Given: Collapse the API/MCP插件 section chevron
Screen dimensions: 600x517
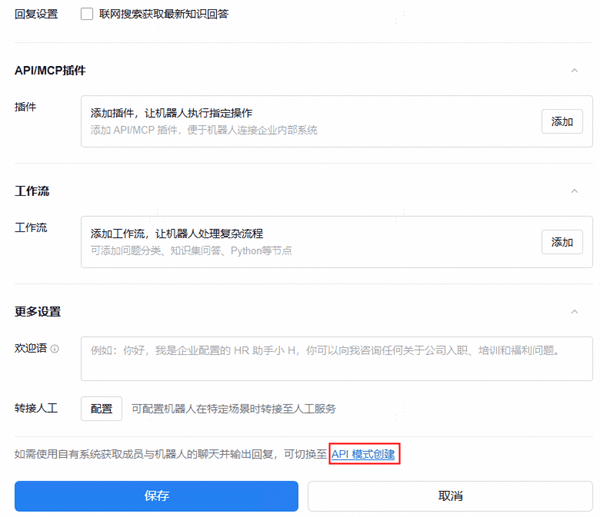Looking at the screenshot, I should point(573,70).
